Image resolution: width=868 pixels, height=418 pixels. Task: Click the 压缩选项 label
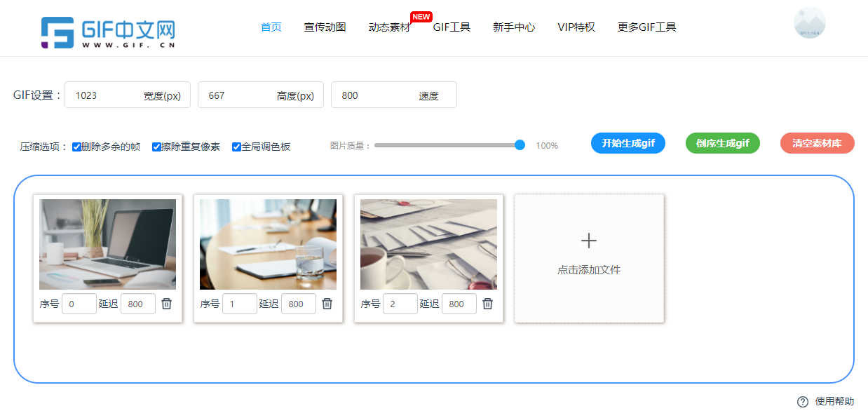[x=44, y=147]
